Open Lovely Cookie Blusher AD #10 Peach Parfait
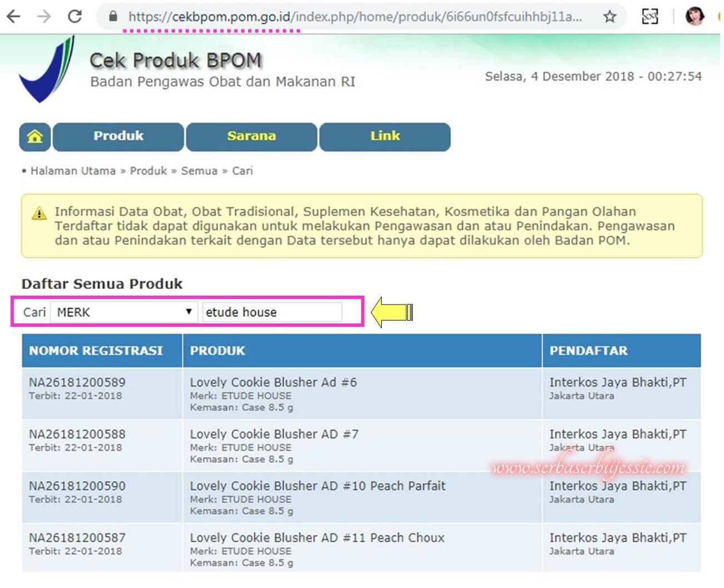The width and height of the screenshot is (724, 588). click(x=318, y=486)
